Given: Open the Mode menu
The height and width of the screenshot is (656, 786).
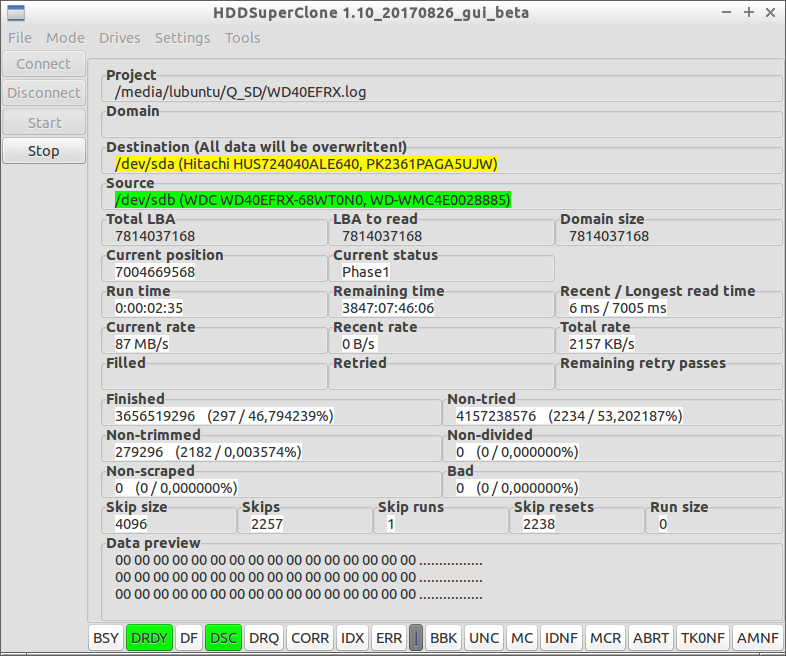Looking at the screenshot, I should click(65, 38).
